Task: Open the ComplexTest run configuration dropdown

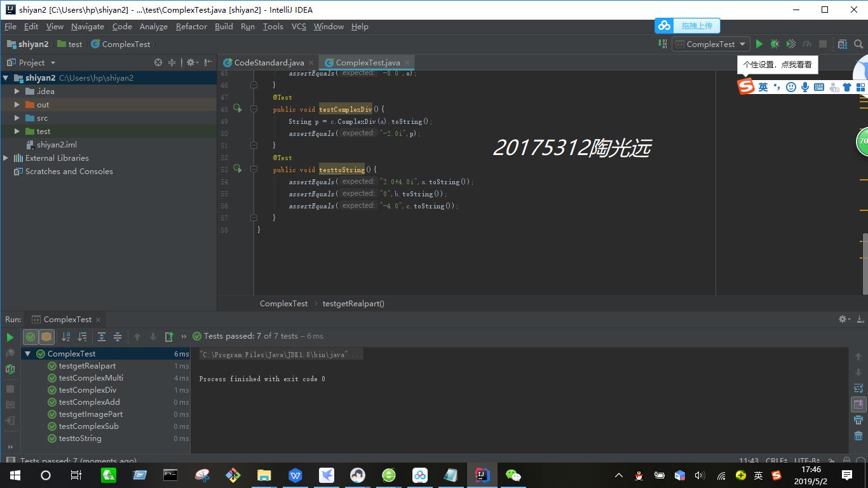Action: pos(711,44)
